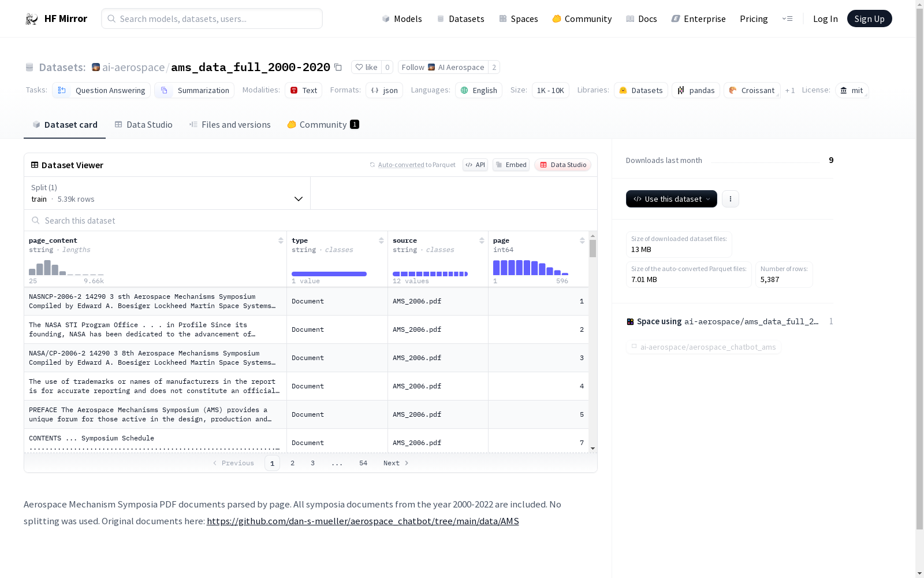Screen dimensions: 924x578
Task: Open the API button in viewer
Action: [x=475, y=165]
